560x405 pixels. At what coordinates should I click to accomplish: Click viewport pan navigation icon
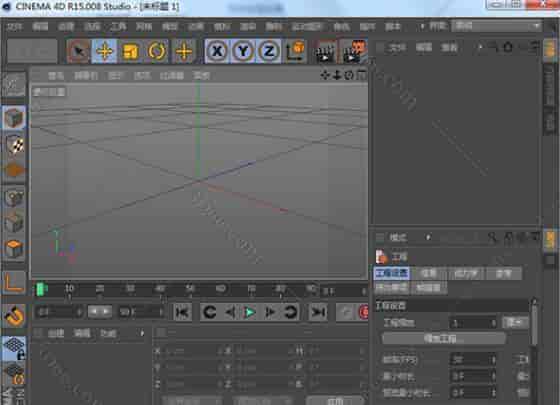[x=324, y=75]
